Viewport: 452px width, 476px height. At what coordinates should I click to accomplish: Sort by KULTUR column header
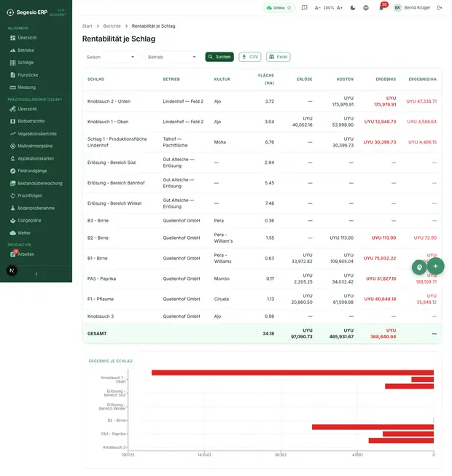tap(222, 79)
